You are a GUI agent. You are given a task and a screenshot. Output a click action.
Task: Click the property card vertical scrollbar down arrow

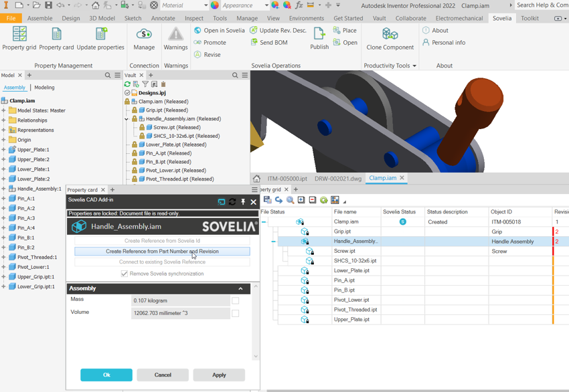[x=256, y=356]
